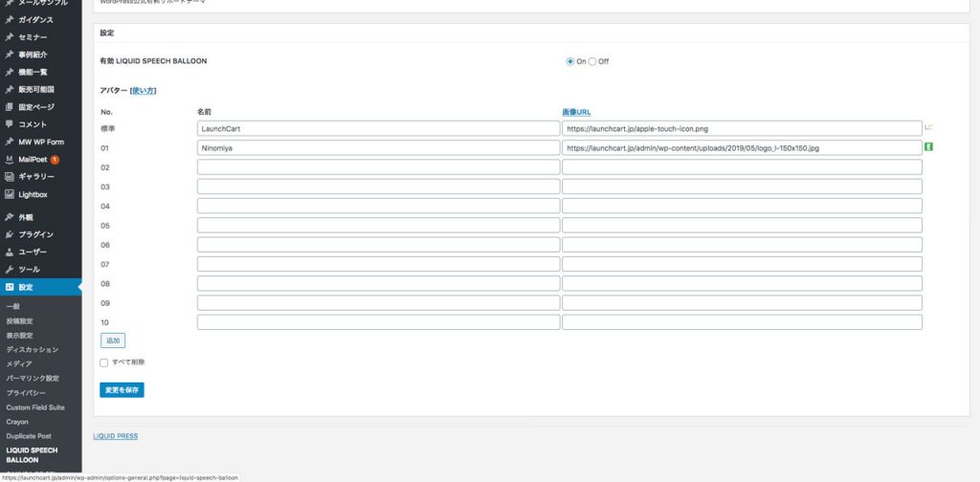Open LIQUID SPEECH BALLOON submenu item
980x482 pixels.
pos(33,455)
